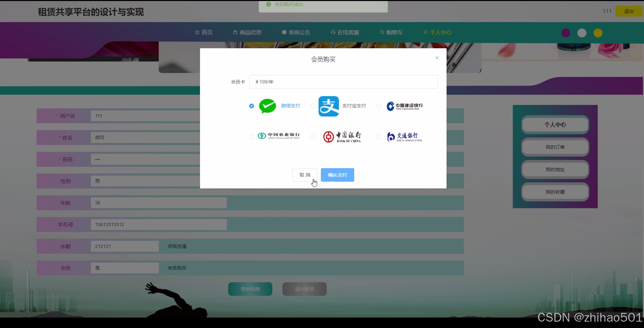
Task: Click the headset icon beside 在线客服
Action: coord(333,32)
